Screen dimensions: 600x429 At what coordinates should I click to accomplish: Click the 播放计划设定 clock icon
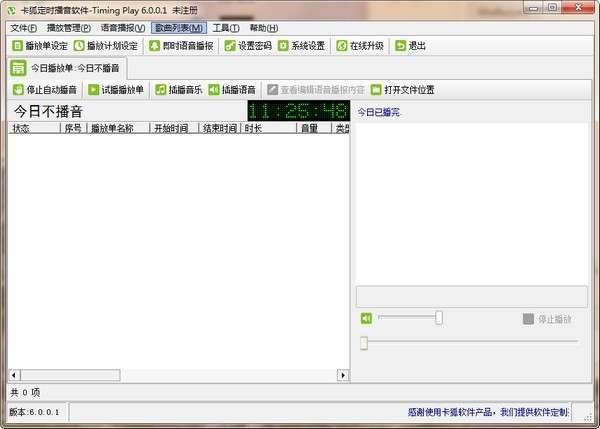[x=79, y=46]
